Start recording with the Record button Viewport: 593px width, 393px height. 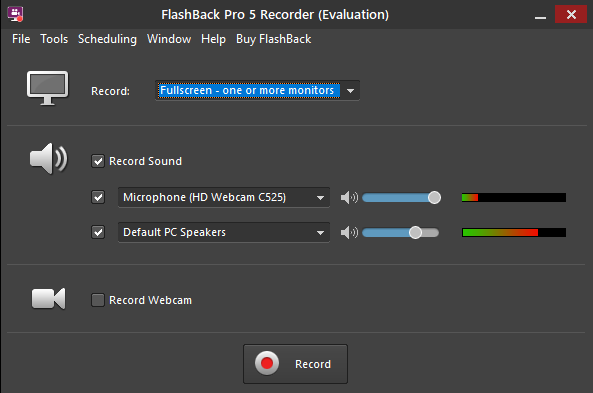[295, 364]
